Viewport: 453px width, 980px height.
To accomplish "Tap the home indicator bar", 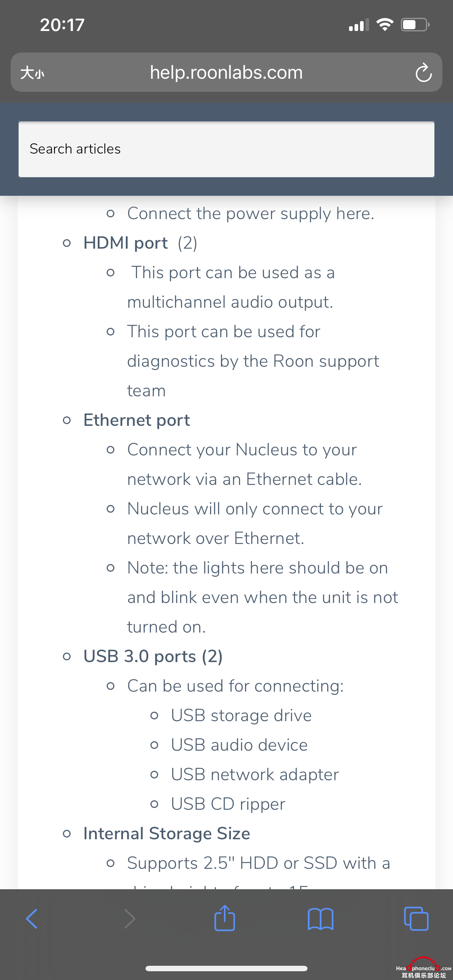I will (x=226, y=969).
